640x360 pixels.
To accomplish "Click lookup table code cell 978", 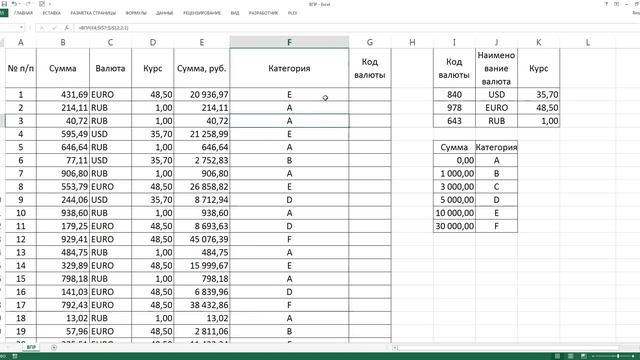I will click(x=454, y=108).
